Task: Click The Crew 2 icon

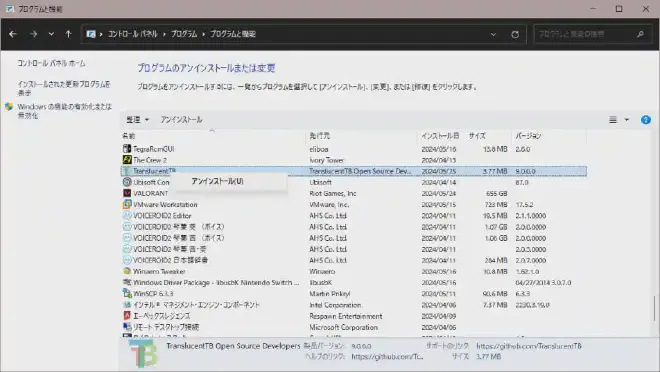Action: pos(127,160)
